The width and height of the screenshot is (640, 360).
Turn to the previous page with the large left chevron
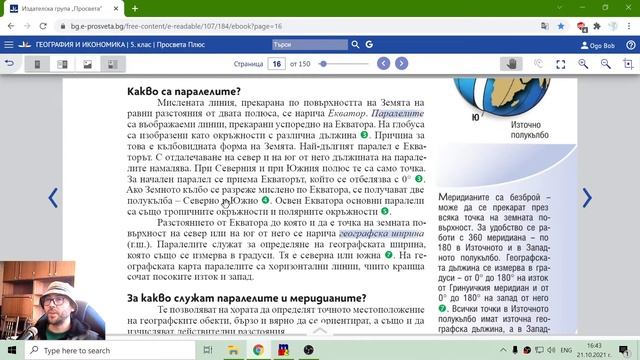pyautogui.click(x=53, y=198)
